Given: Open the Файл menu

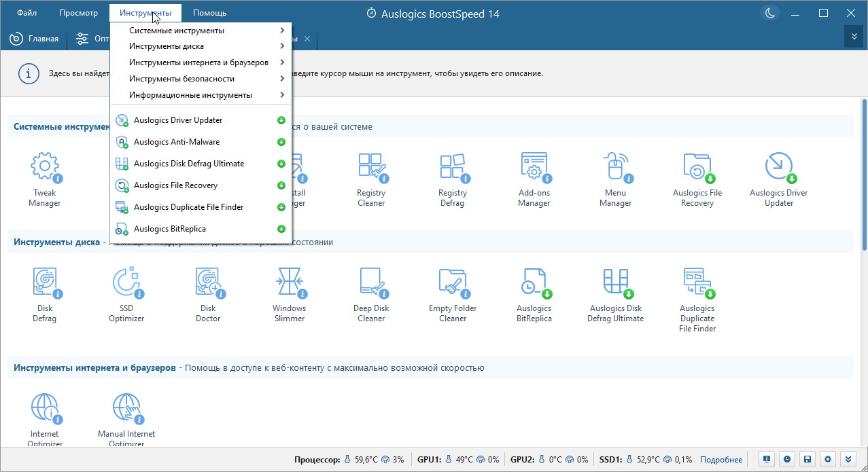Looking at the screenshot, I should coord(27,13).
